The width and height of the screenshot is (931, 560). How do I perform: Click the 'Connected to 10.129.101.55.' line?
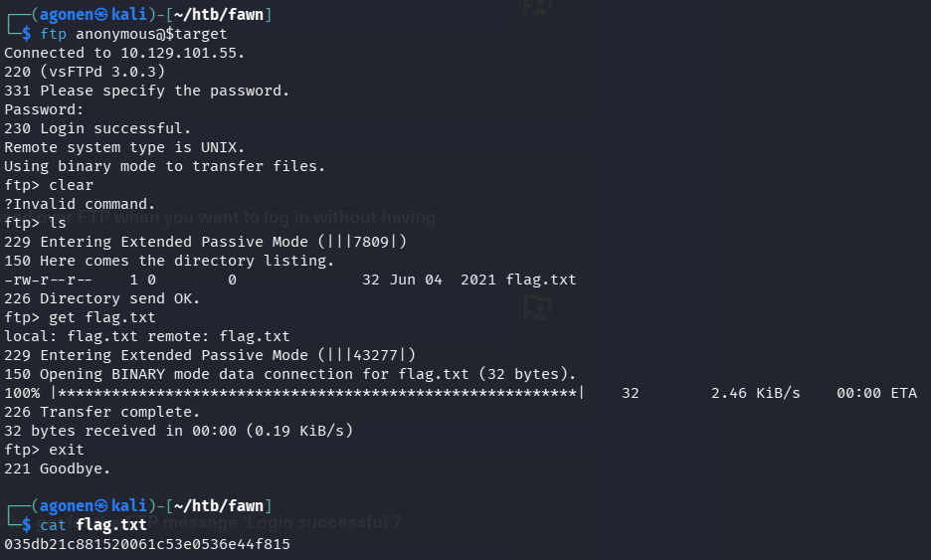(x=124, y=53)
